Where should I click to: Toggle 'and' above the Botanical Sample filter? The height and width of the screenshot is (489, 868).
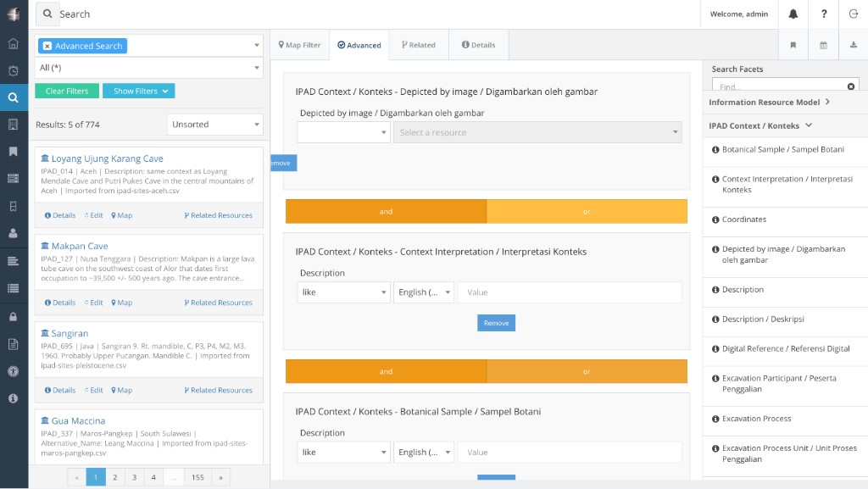[386, 371]
